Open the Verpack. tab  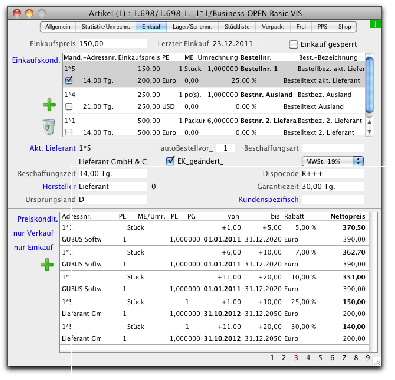tap(273, 27)
